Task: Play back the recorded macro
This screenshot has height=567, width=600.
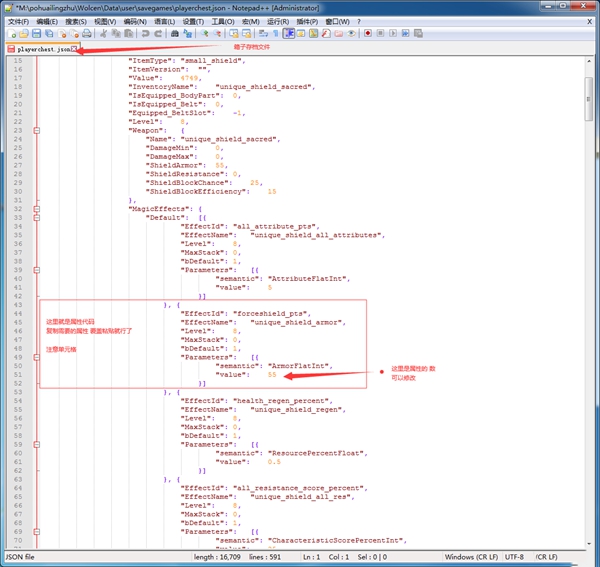Action: coord(393,34)
